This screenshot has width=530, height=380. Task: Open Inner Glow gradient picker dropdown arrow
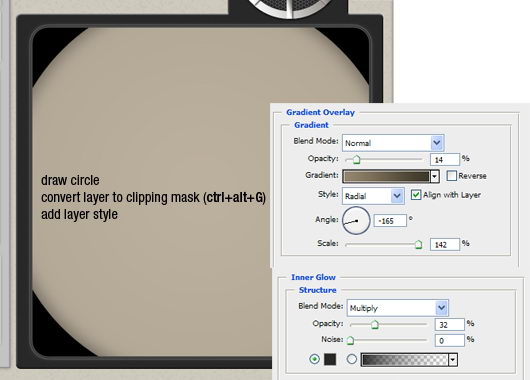[453, 360]
